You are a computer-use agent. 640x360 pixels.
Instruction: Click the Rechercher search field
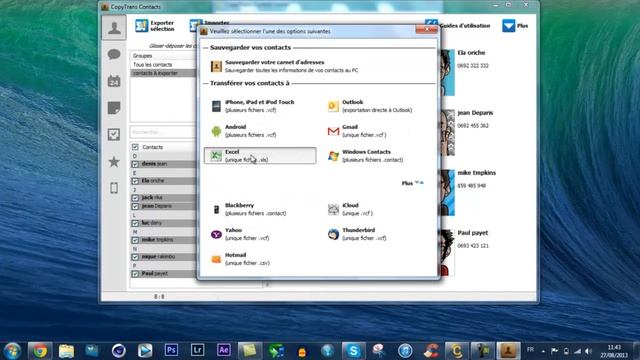click(x=164, y=132)
